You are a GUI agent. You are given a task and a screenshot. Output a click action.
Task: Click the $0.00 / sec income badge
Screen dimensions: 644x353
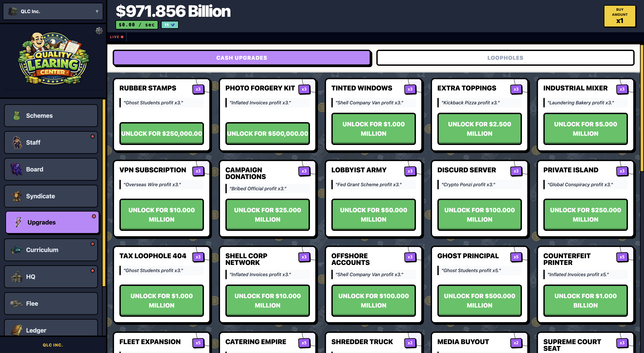click(137, 25)
